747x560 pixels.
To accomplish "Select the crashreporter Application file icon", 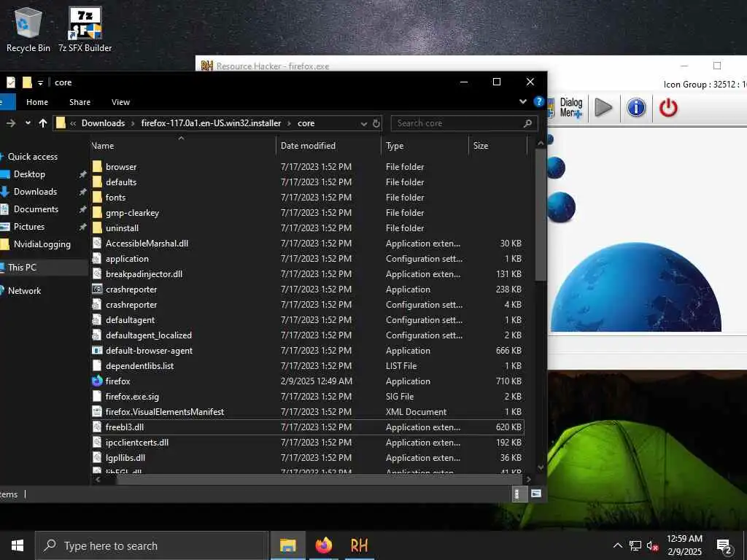I will pos(97,289).
